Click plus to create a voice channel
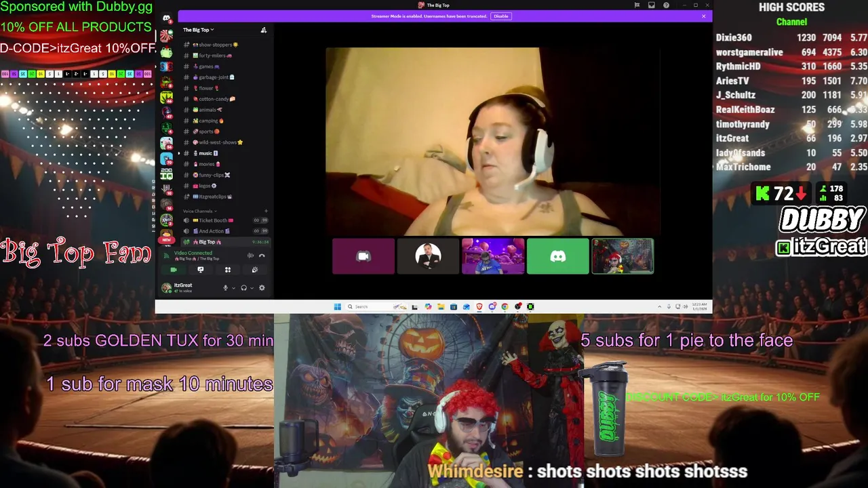 point(266,211)
